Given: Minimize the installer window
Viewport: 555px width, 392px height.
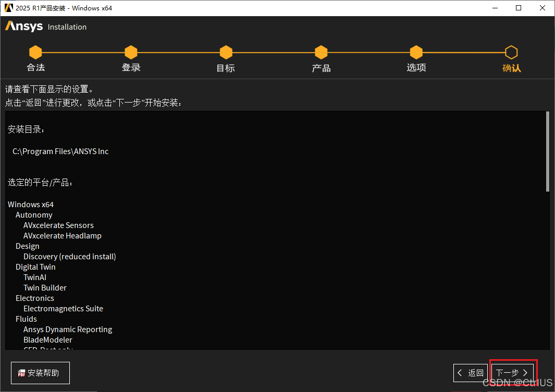Looking at the screenshot, I should [495, 8].
